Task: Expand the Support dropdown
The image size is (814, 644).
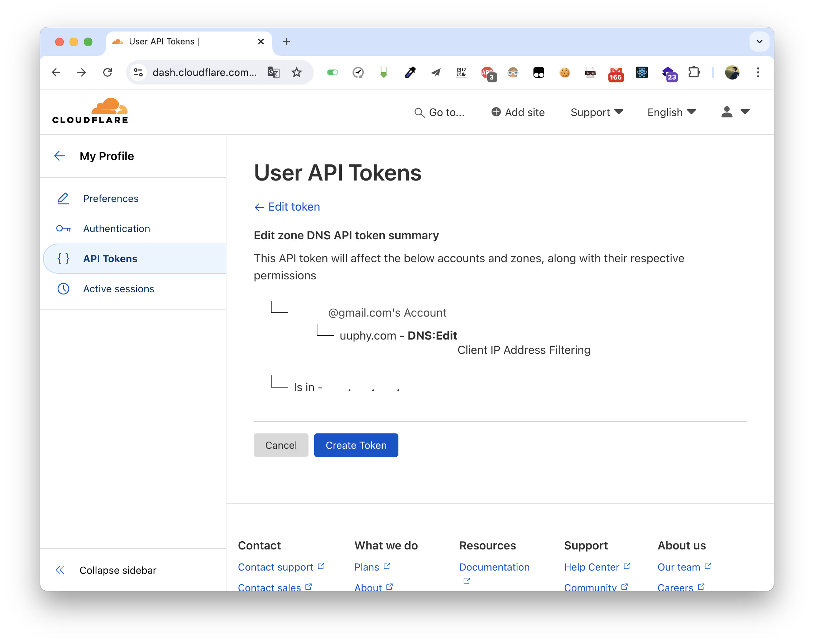Action: click(597, 112)
